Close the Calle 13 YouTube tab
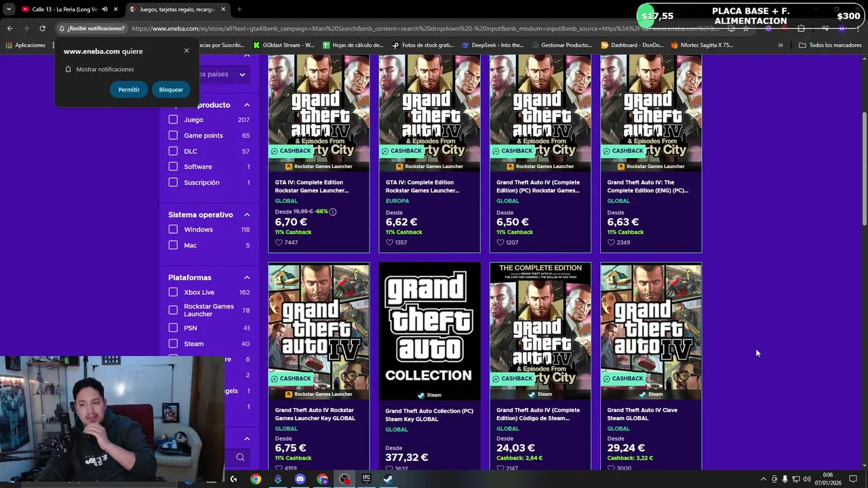This screenshot has width=868, height=488. pyautogui.click(x=116, y=9)
